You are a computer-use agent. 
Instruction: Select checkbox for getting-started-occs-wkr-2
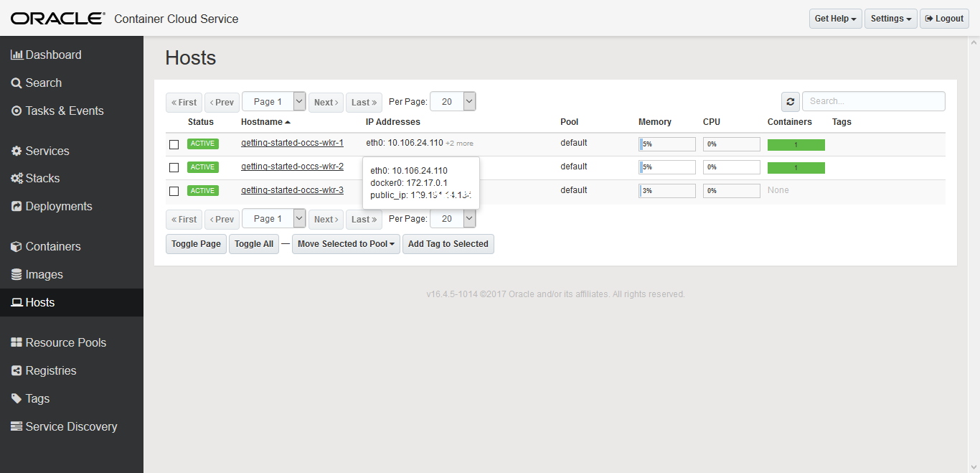pyautogui.click(x=174, y=168)
